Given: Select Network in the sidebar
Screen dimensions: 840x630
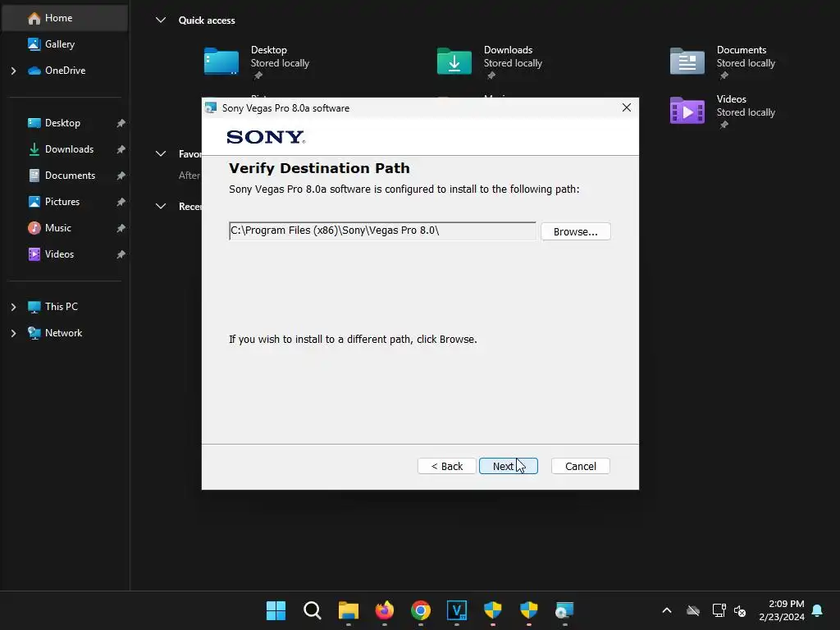Looking at the screenshot, I should coord(63,333).
